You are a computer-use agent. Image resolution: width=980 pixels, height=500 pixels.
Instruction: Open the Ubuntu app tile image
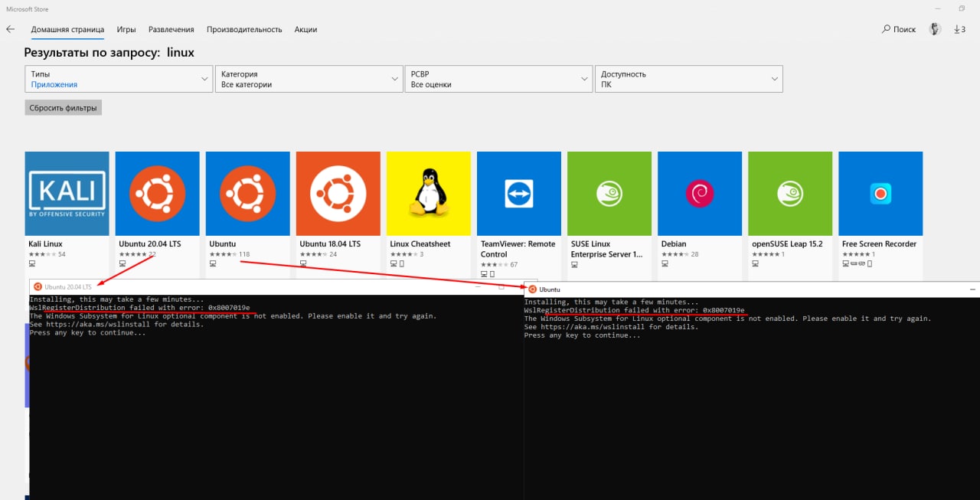[247, 193]
